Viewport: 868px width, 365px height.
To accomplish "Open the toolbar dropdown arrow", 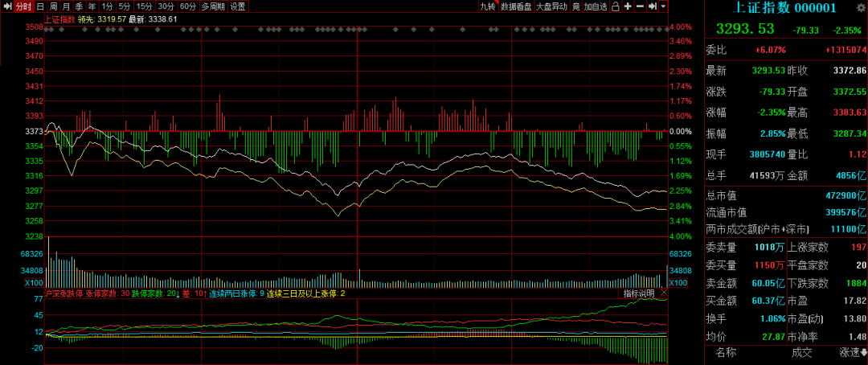I will [663, 6].
